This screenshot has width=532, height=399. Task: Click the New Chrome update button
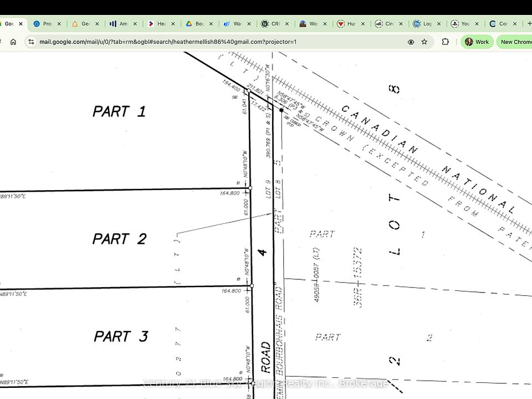point(514,42)
